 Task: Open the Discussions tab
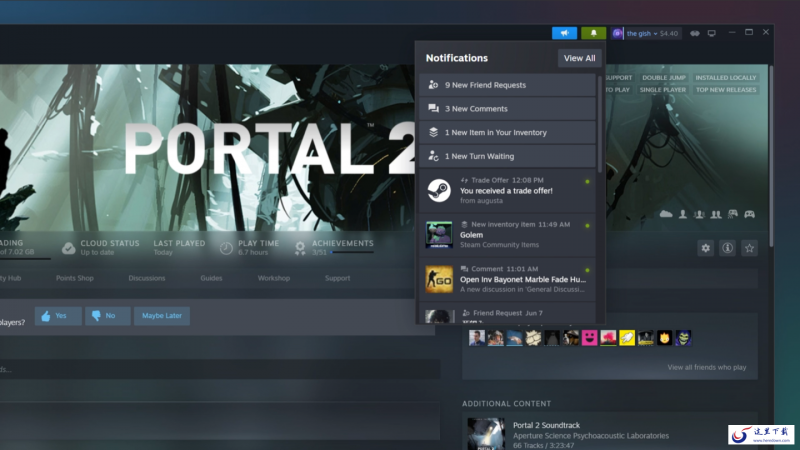point(147,278)
